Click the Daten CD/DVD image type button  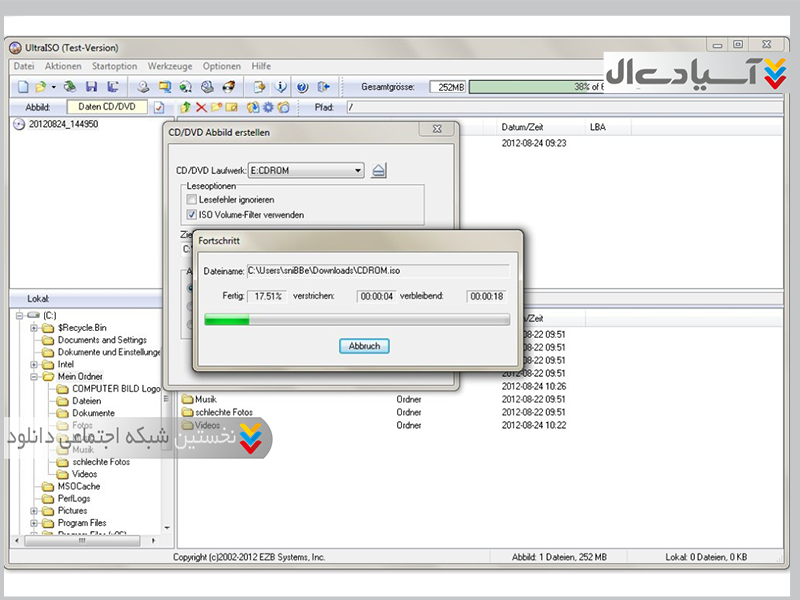point(107,107)
